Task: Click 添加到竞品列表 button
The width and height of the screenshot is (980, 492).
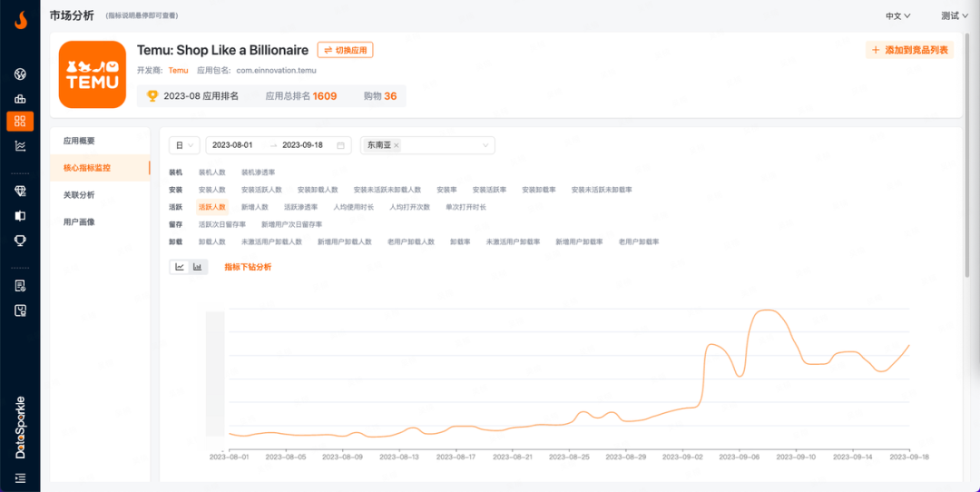Action: click(x=909, y=50)
